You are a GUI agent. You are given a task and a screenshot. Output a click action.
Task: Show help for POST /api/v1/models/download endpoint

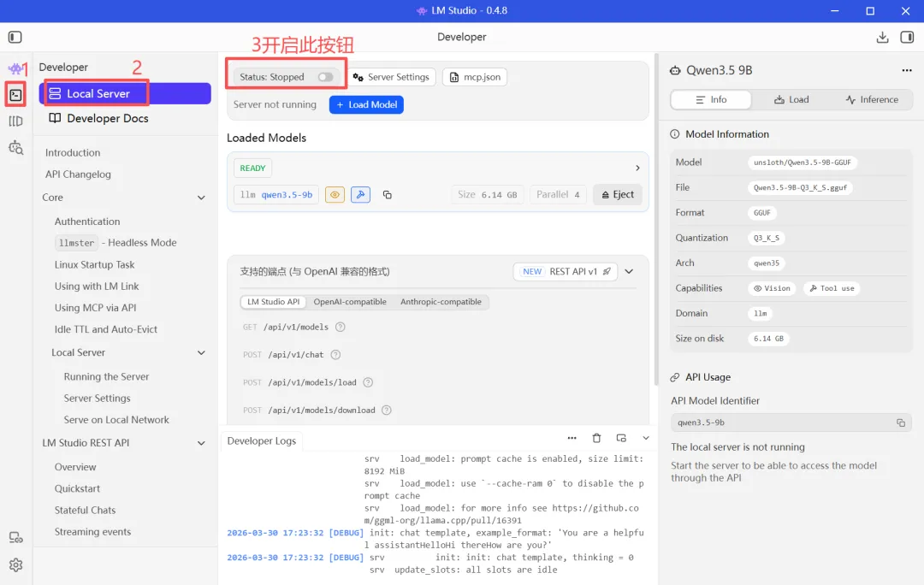coord(387,410)
